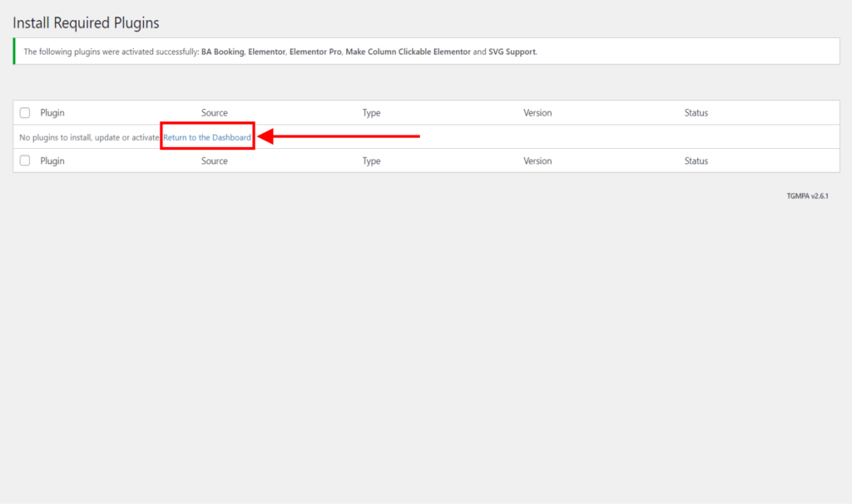Click the TGMPA v2.6.1 version text
This screenshot has width=852, height=504.
807,196
